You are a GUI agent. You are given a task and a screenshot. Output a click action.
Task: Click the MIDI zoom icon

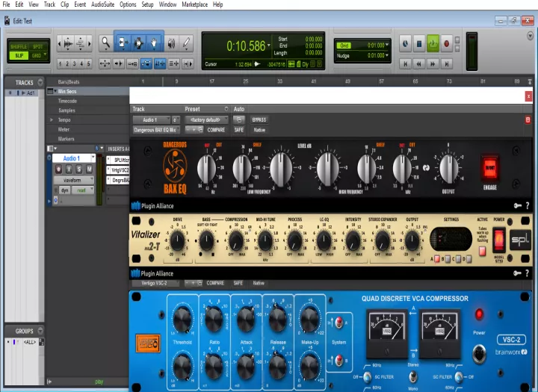tap(80, 43)
